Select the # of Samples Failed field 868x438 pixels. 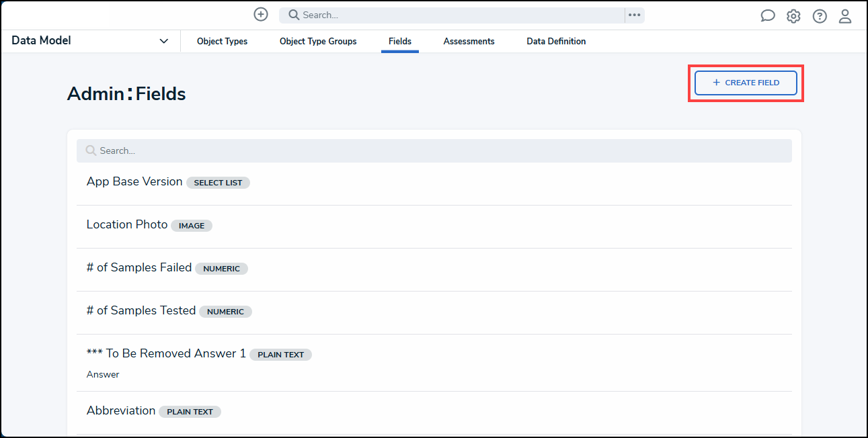pos(139,268)
